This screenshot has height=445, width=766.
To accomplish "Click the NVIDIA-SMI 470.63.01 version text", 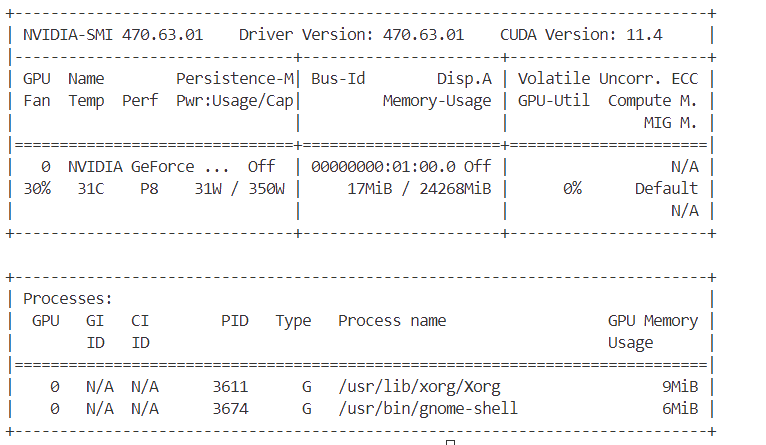I will pos(112,35).
